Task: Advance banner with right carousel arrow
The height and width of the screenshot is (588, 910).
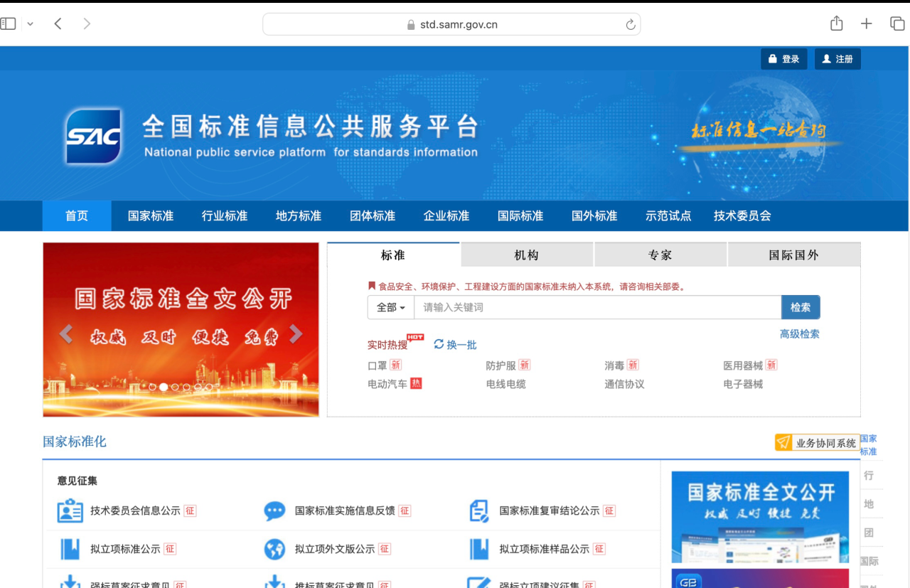Action: (296, 334)
